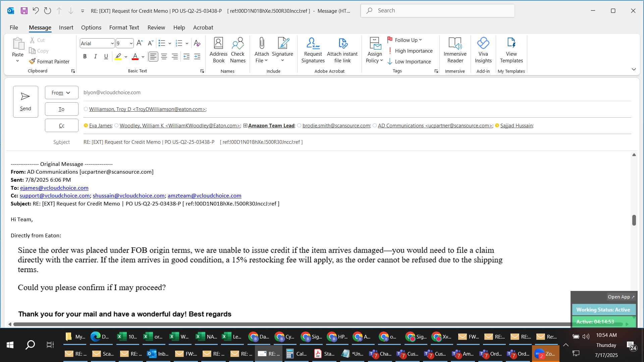The image size is (644, 362).
Task: Toggle Low Importance flag
Action: pos(409,61)
